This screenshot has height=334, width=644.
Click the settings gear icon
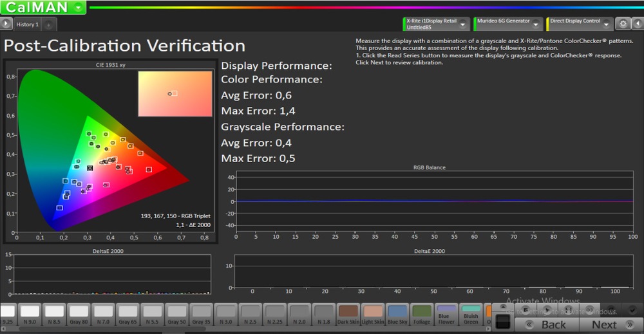(x=622, y=24)
